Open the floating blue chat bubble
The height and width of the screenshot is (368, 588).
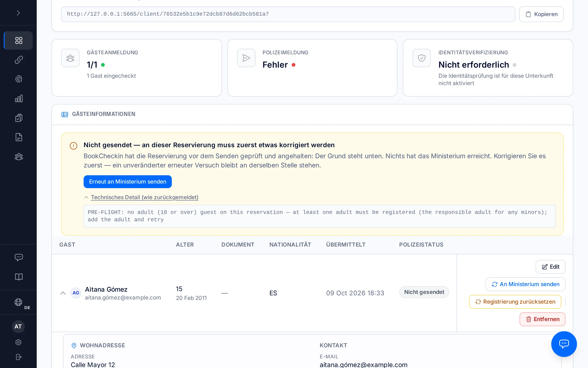(564, 344)
